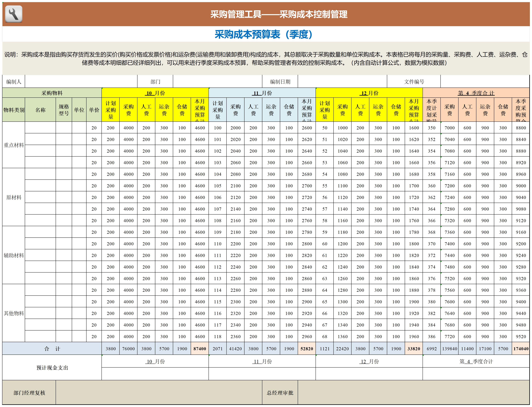Click the blank cash cell under the lower 第4季度合计
The image size is (532, 407).
tap(476, 374)
